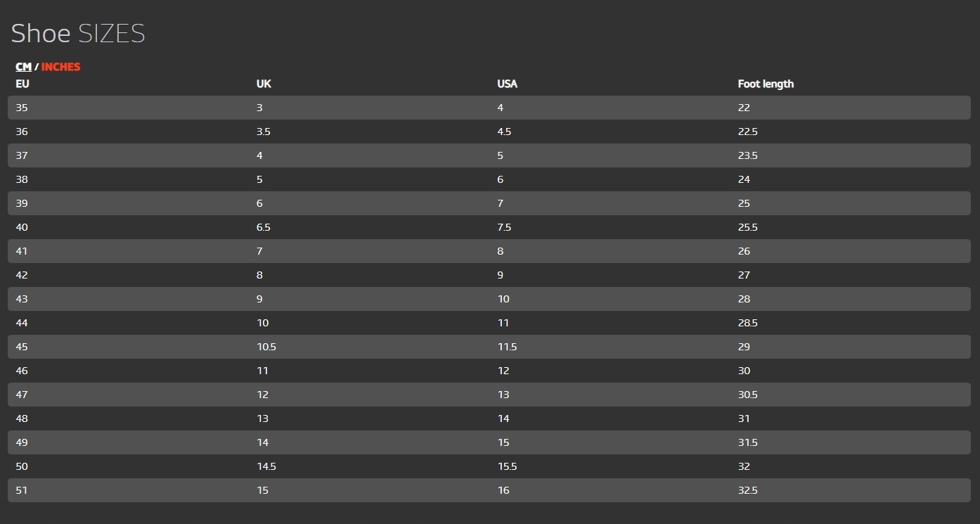Image resolution: width=980 pixels, height=524 pixels.
Task: Click UK size 14.5 cell
Action: (x=266, y=466)
